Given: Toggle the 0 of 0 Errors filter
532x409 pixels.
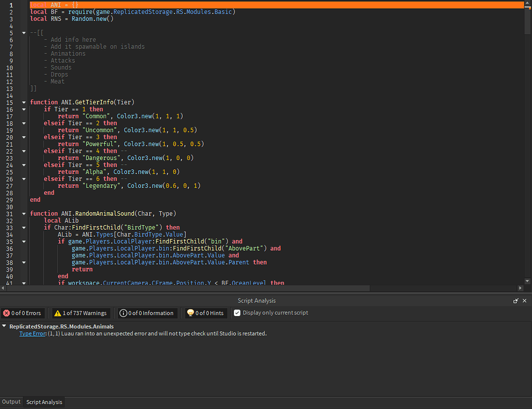Looking at the screenshot, I should (22, 313).
